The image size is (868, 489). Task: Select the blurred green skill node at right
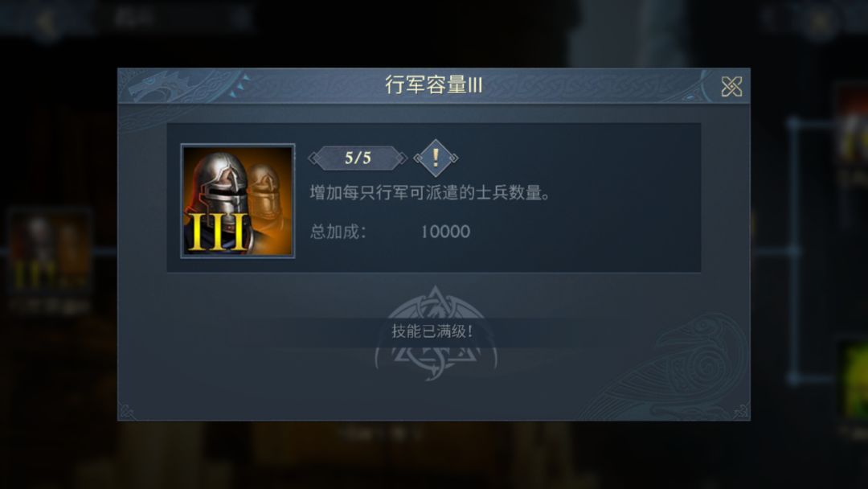[853, 382]
